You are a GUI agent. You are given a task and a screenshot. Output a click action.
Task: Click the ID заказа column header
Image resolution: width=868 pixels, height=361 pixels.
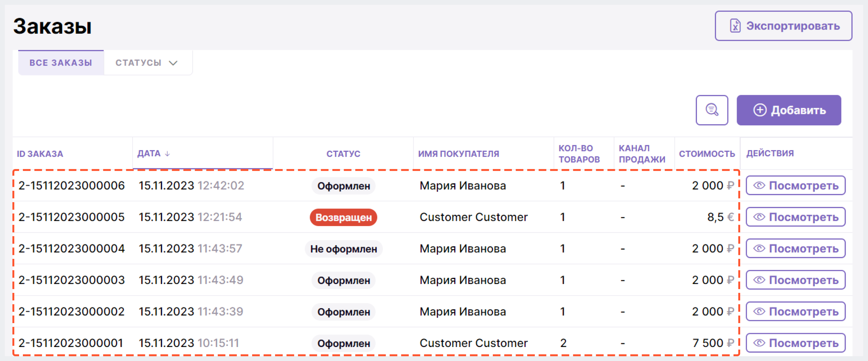click(x=40, y=154)
